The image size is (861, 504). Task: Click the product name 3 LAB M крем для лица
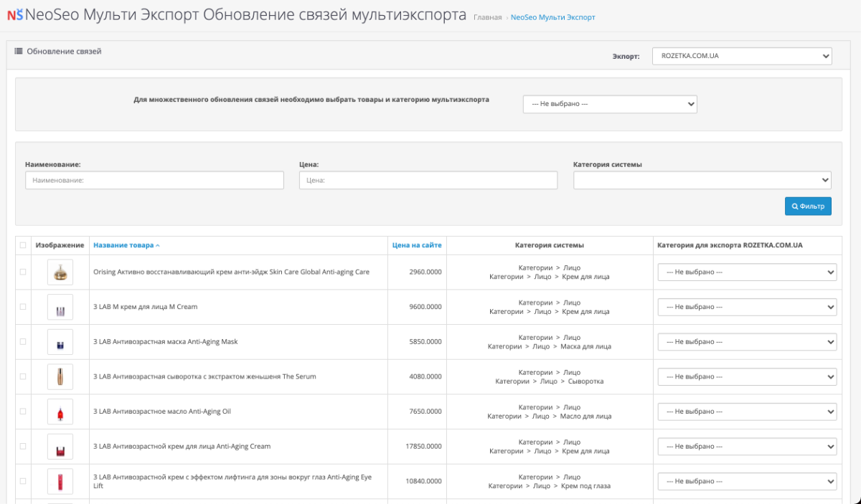click(145, 307)
